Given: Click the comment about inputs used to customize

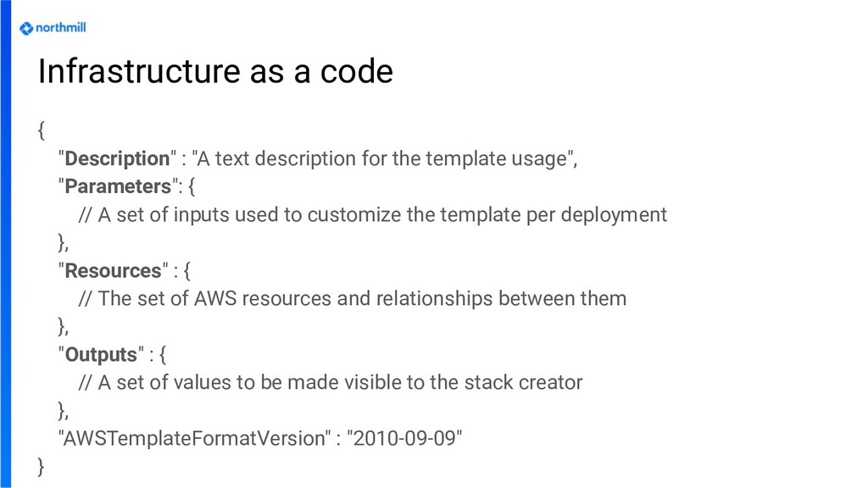Looking at the screenshot, I should (372, 214).
